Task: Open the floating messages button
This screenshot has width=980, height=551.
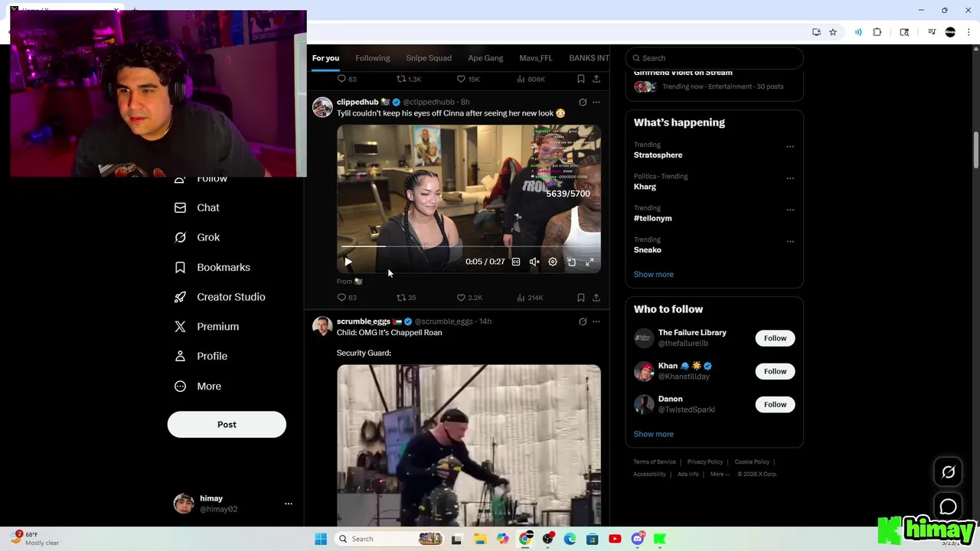Action: click(x=949, y=507)
